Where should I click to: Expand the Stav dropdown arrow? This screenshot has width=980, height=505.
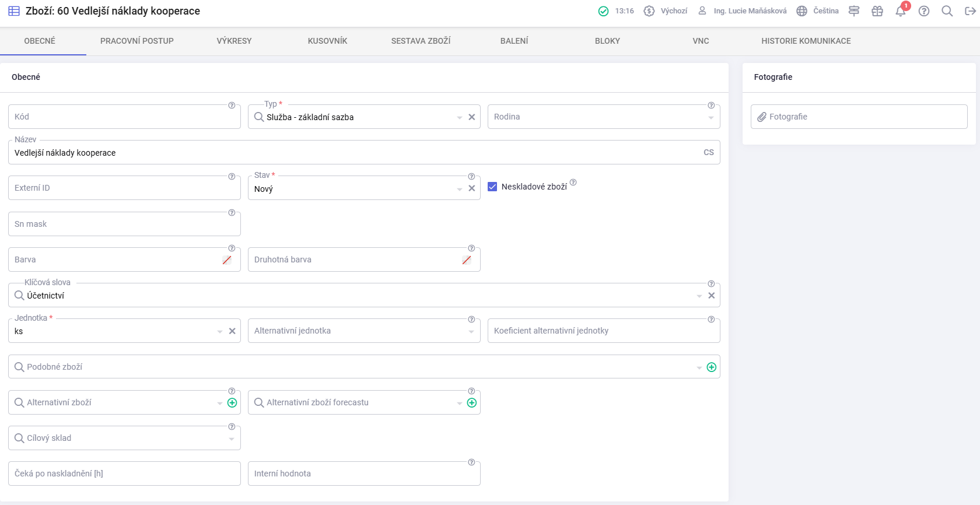click(460, 189)
